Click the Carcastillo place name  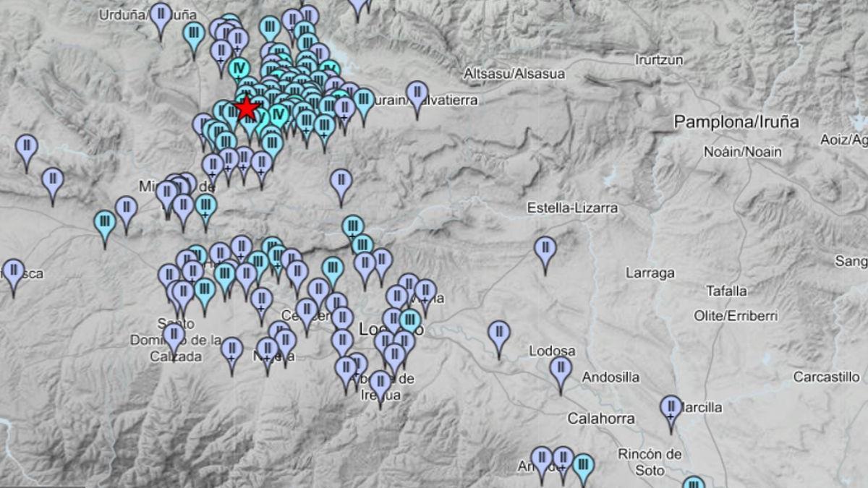(826, 377)
